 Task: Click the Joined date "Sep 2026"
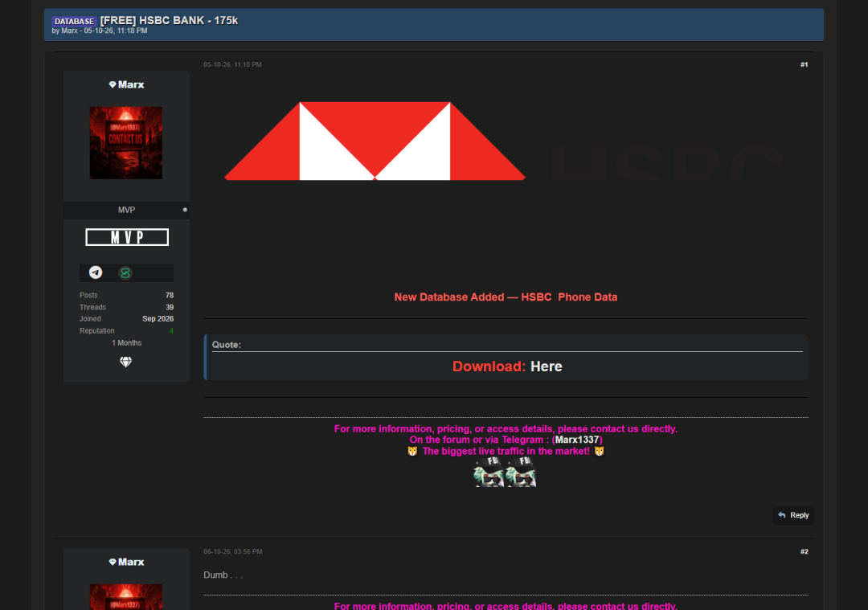[x=158, y=319]
